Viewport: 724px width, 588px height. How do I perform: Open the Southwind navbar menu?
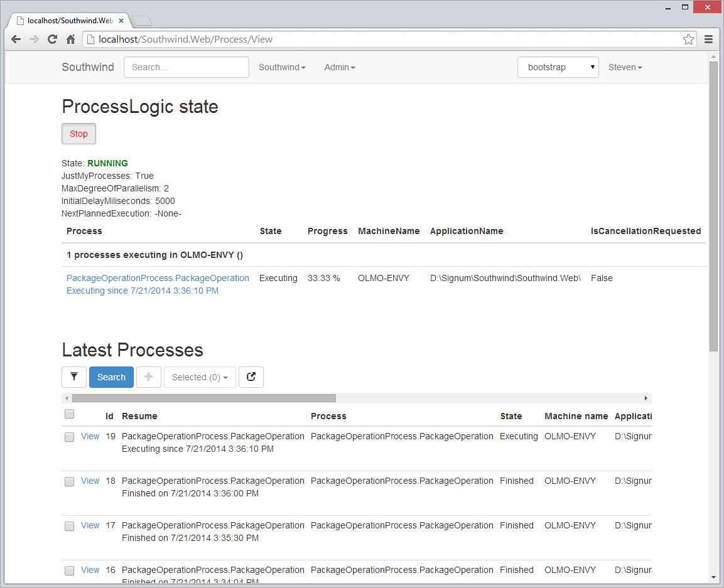tap(282, 67)
